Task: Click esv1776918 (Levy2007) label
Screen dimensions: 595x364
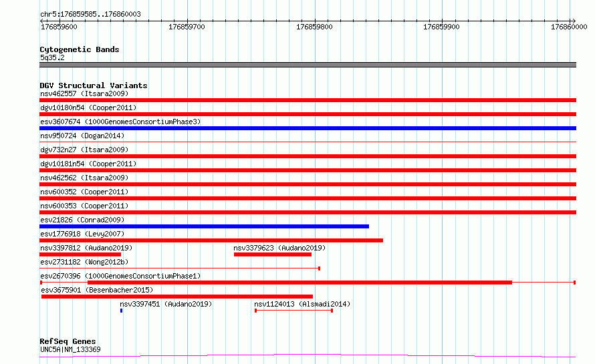Action: click(82, 234)
